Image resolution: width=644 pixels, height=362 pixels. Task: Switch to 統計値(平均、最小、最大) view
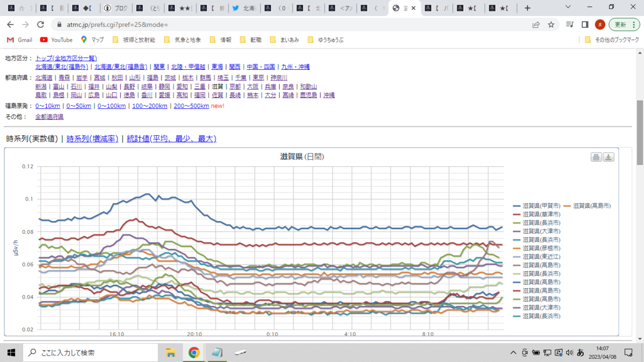171,139
